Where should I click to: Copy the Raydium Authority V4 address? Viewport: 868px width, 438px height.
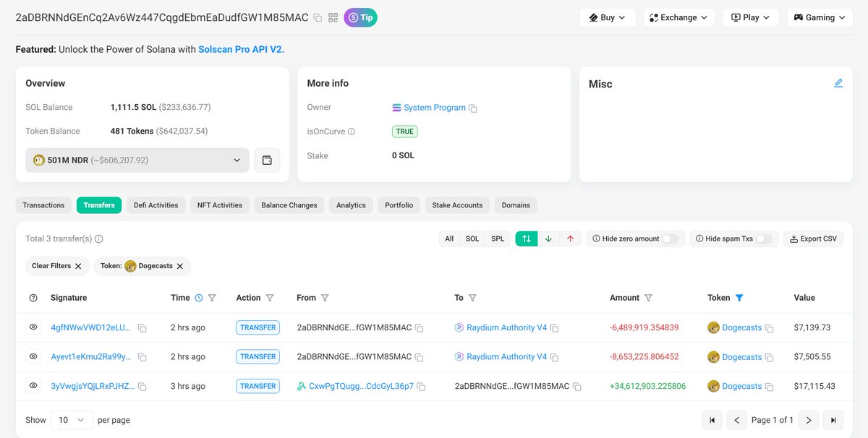pyautogui.click(x=553, y=327)
